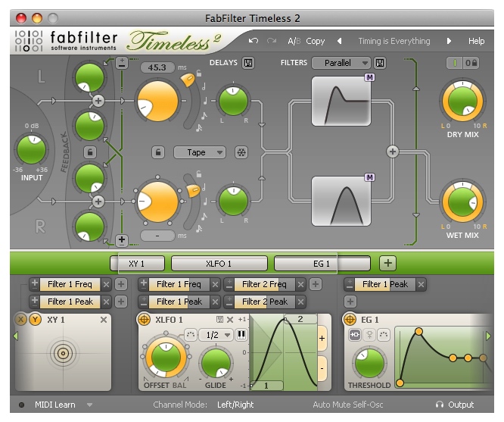This screenshot has width=504, height=422.
Task: Save the DELAYS section preset icon
Action: point(247,63)
